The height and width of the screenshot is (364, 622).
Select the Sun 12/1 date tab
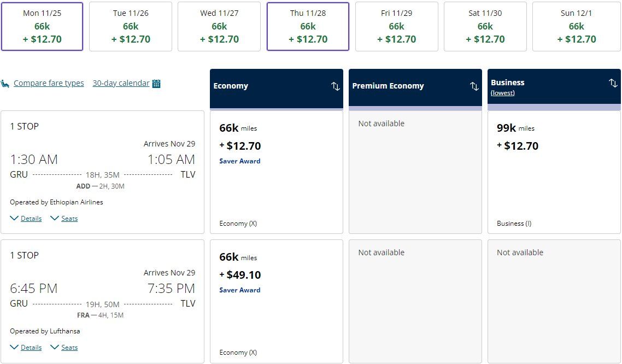pyautogui.click(x=576, y=26)
